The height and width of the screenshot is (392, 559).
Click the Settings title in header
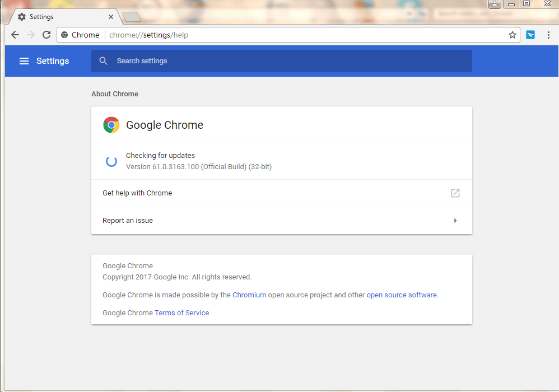(53, 61)
